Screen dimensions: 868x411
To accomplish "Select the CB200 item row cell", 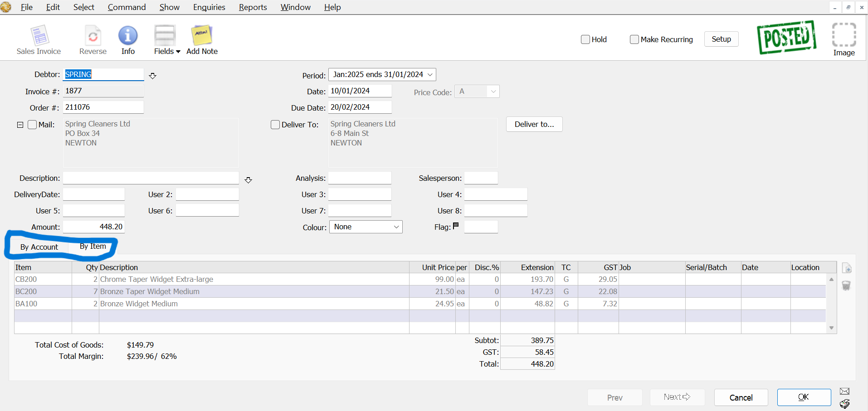I will coord(43,279).
